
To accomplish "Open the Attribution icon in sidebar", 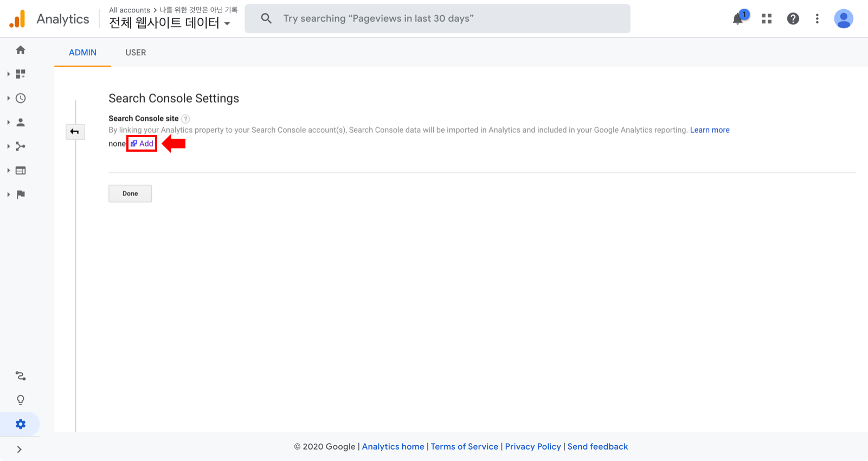I will [x=21, y=376].
